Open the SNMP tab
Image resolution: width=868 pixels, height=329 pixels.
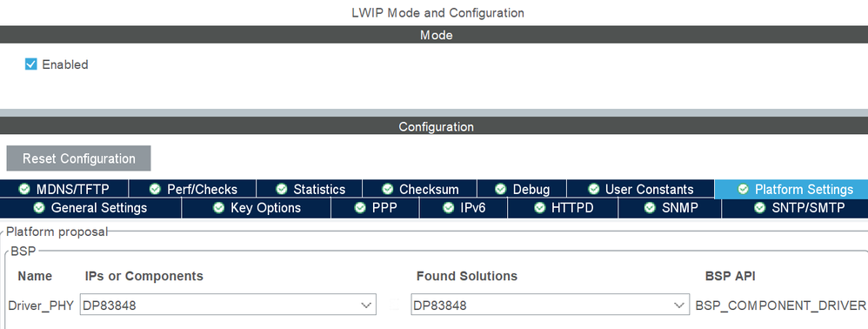pyautogui.click(x=670, y=208)
